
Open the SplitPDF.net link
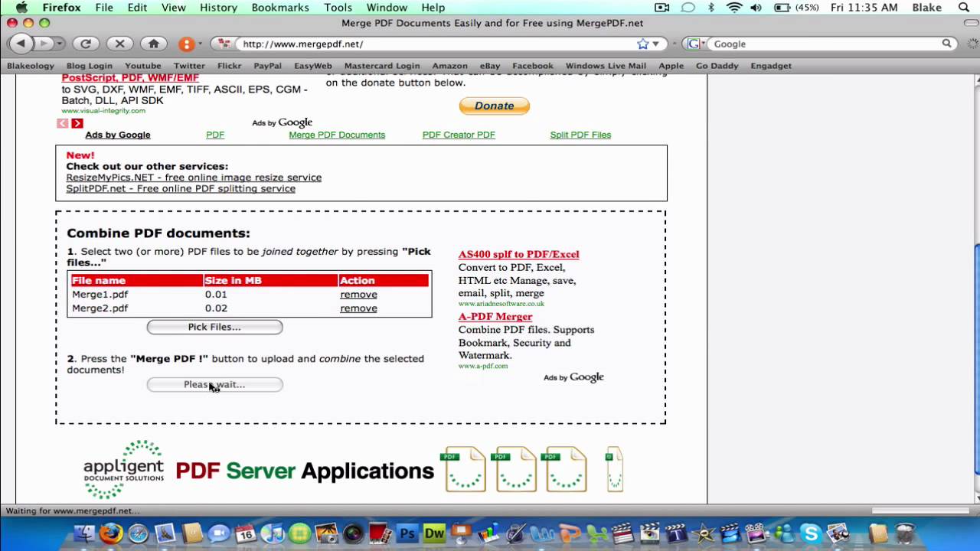[181, 189]
